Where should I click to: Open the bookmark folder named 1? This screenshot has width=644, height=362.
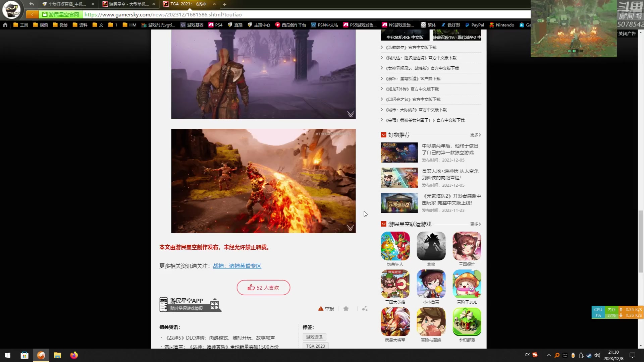click(113, 25)
